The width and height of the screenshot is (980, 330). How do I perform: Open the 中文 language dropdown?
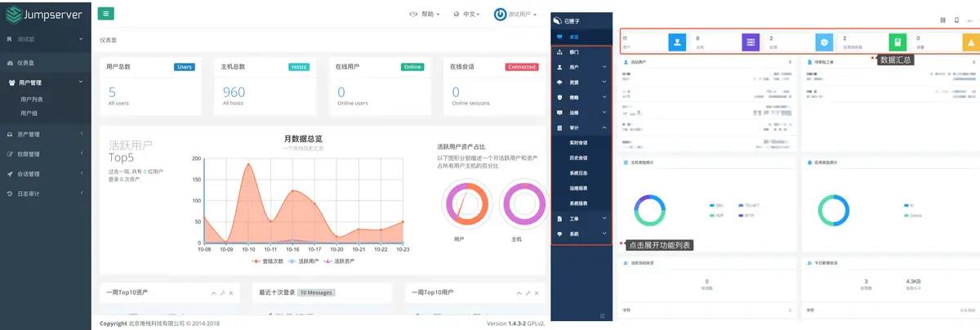click(465, 15)
